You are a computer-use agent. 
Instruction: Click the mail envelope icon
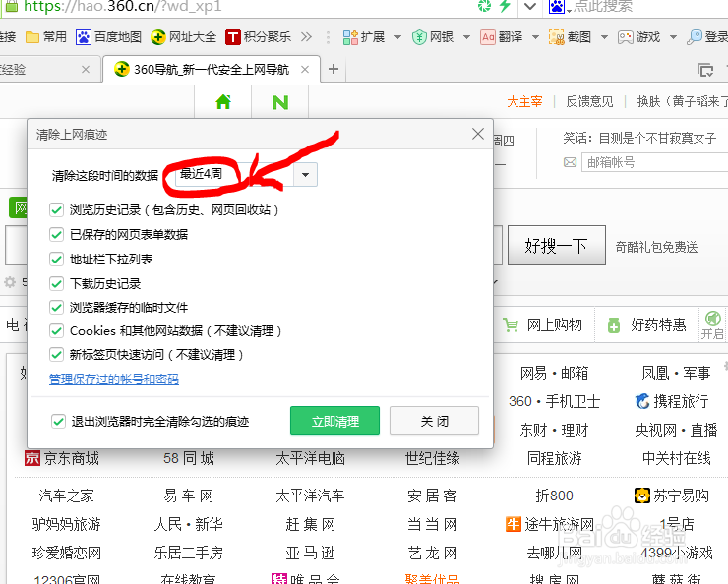pyautogui.click(x=570, y=162)
